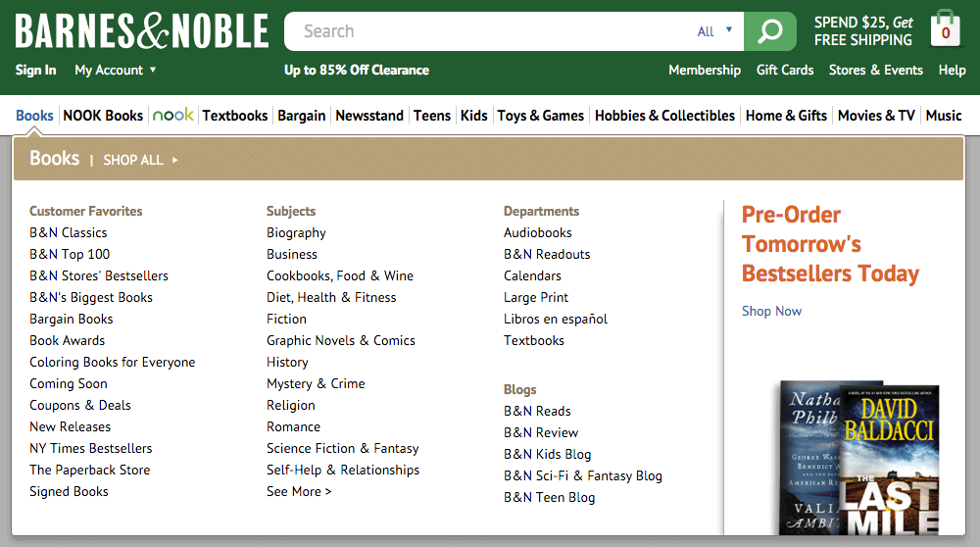Click the Barnes & Noble logo

[142, 30]
